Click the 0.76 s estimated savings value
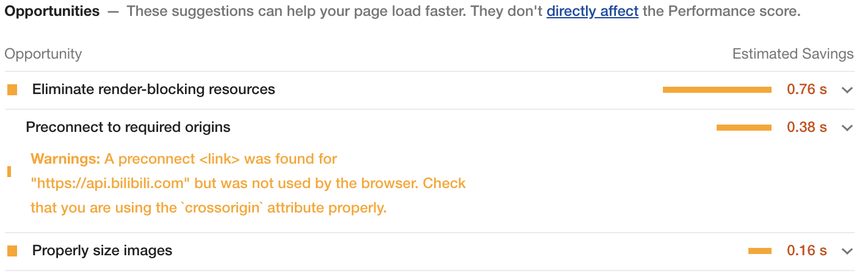This screenshot has height=276, width=868. pyautogui.click(x=806, y=90)
